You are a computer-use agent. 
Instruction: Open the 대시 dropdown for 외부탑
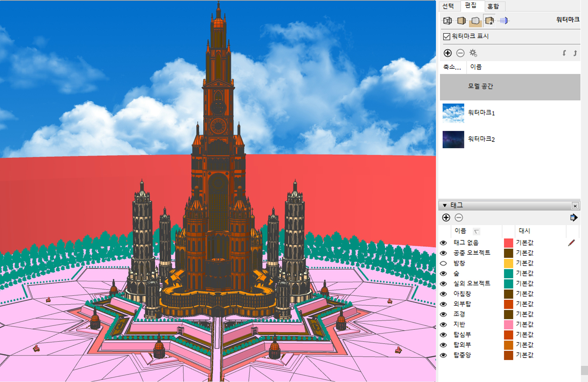(x=525, y=304)
